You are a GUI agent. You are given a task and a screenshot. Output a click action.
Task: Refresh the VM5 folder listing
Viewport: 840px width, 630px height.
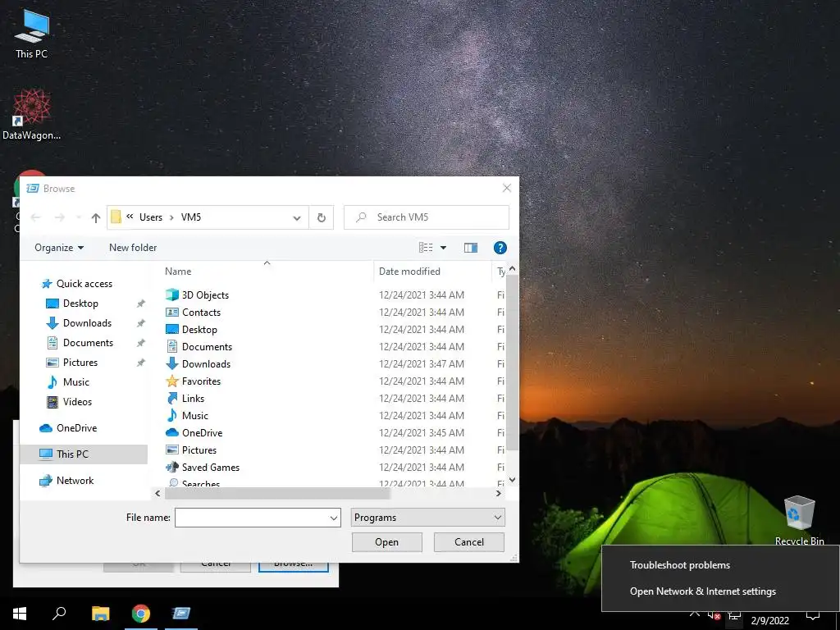pyautogui.click(x=322, y=217)
